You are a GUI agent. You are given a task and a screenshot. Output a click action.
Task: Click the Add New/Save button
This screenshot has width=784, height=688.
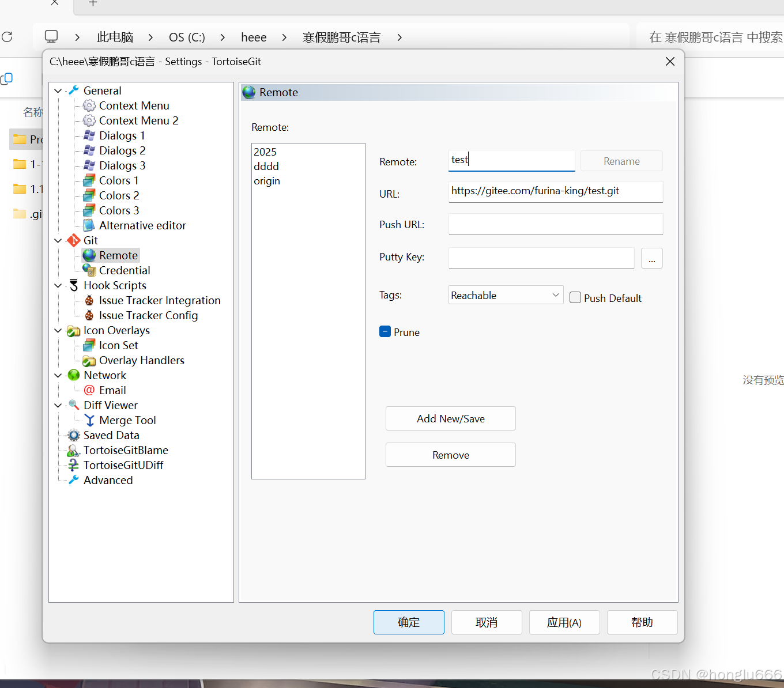451,418
